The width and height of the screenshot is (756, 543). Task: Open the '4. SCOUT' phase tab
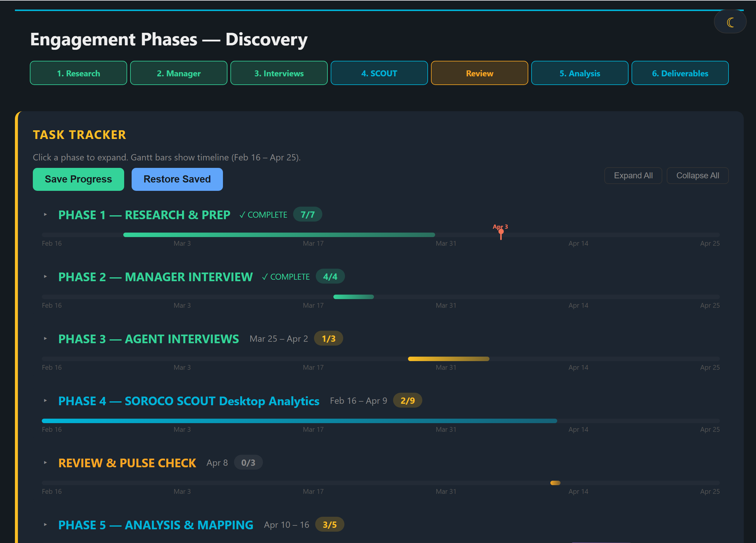[x=379, y=73]
